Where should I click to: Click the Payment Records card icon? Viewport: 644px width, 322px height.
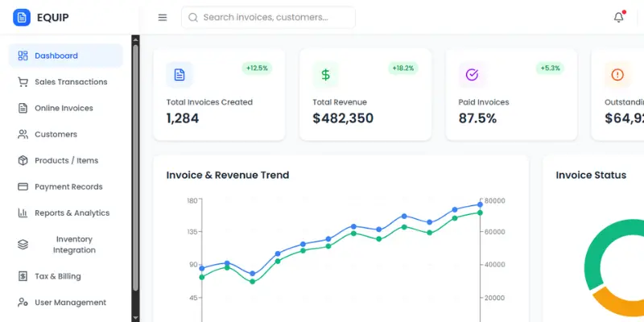coord(23,187)
